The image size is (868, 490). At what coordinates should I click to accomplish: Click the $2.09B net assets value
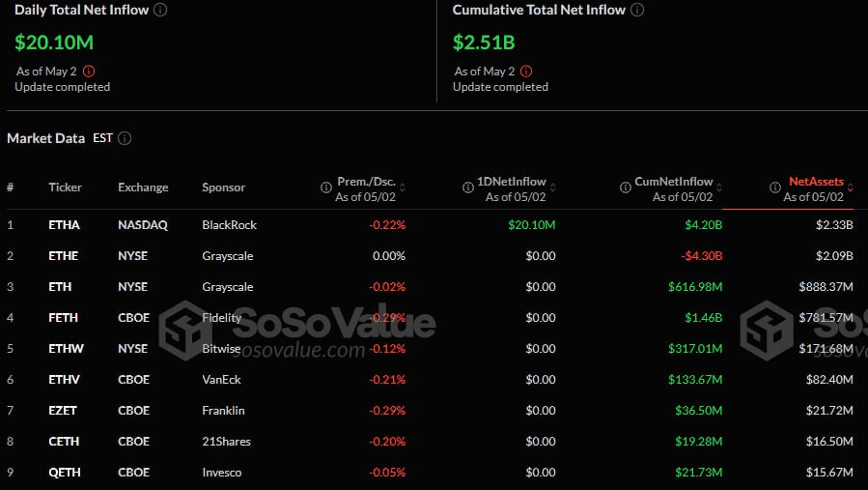(834, 256)
